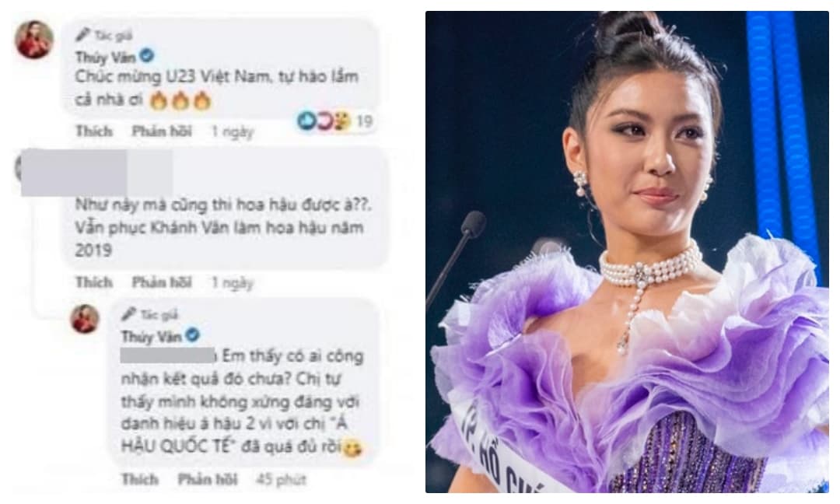Like the 'Á HẬU QUỐC TẾ' reply
840x504 pixels.
[x=140, y=479]
